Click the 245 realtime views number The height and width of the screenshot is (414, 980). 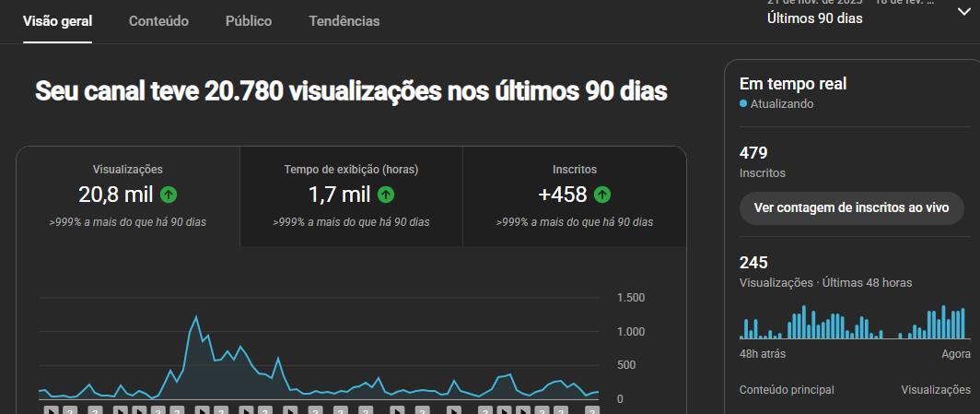(753, 263)
